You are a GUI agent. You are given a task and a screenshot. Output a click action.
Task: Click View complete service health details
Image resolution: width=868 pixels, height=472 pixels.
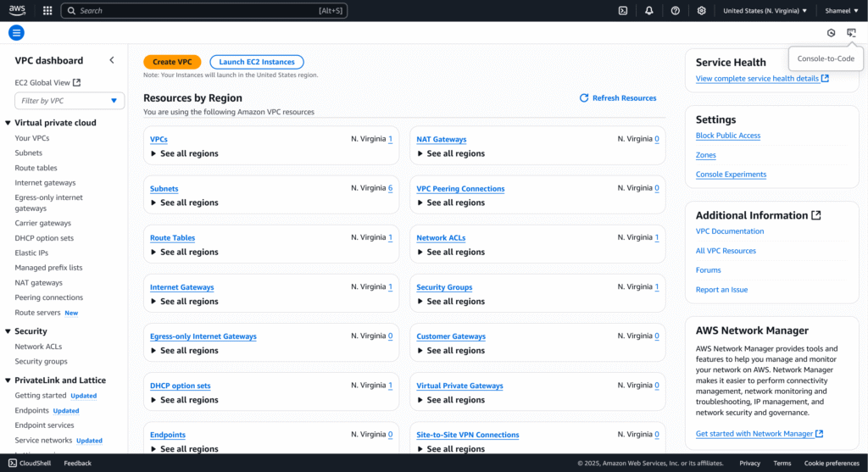(757, 79)
